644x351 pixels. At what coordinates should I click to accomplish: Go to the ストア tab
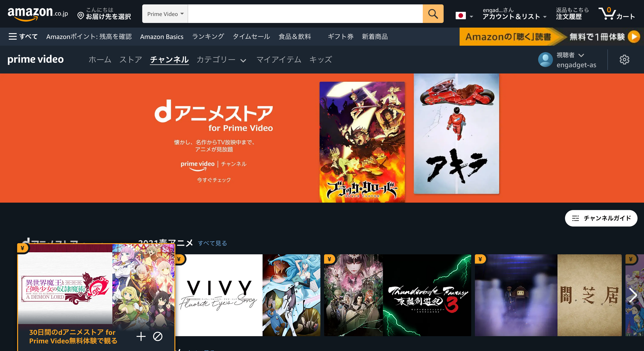pos(130,60)
